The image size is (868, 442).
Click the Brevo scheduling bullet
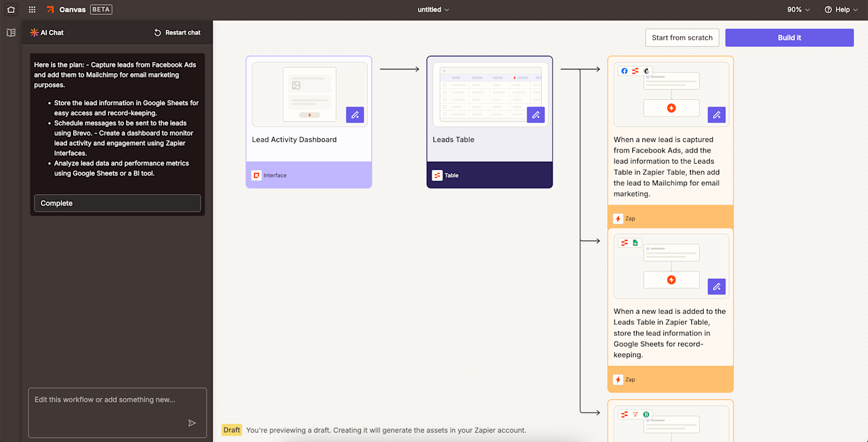pyautogui.click(x=124, y=138)
